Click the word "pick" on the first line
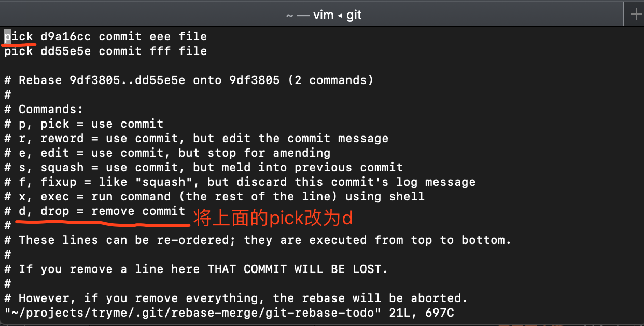This screenshot has width=644, height=326. pyautogui.click(x=18, y=36)
